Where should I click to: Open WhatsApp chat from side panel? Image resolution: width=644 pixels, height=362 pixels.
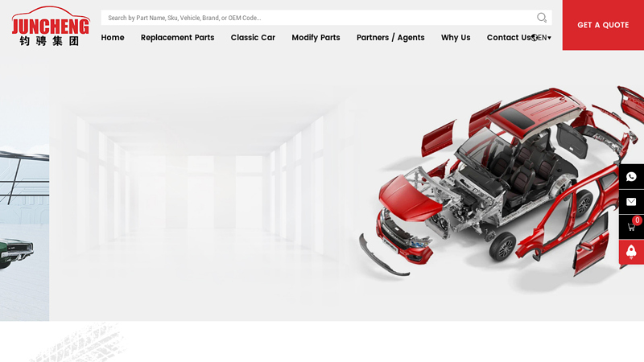(x=631, y=176)
